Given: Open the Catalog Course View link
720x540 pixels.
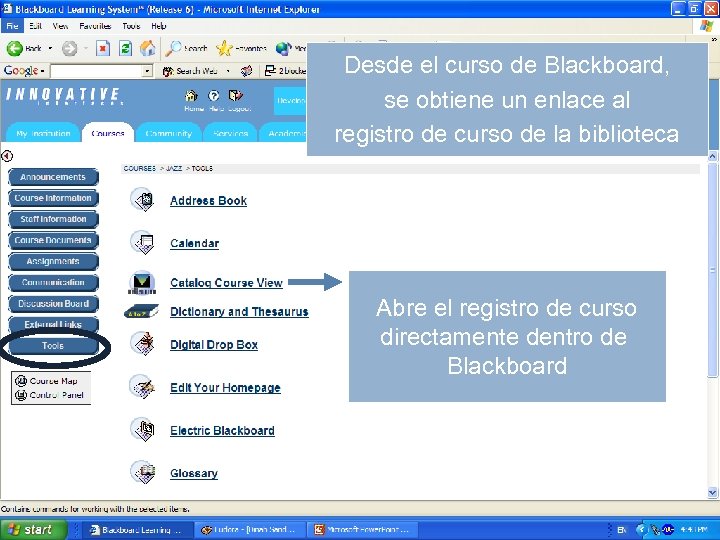Looking at the screenshot, I should tap(226, 283).
